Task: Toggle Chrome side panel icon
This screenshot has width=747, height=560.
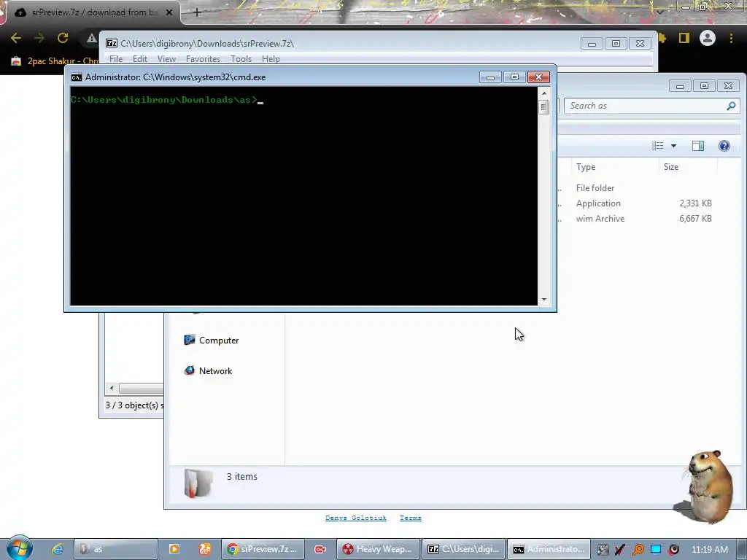Action: 684,38
